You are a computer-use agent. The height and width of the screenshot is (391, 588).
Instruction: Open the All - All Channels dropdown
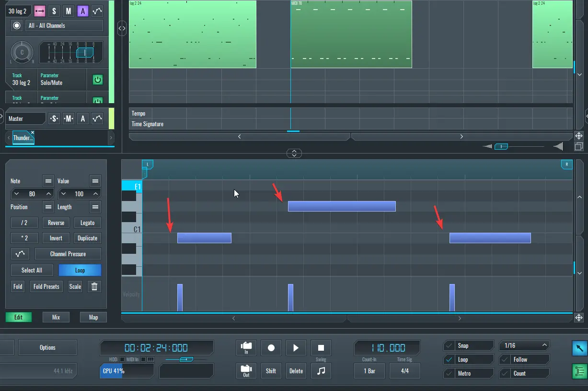pyautogui.click(x=64, y=25)
